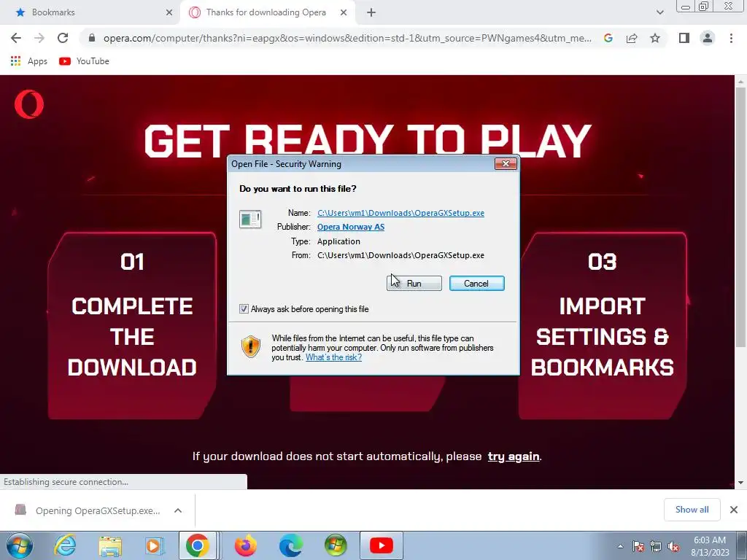The height and width of the screenshot is (560, 747).
Task: Expand the tab search dropdown
Action: 659,13
